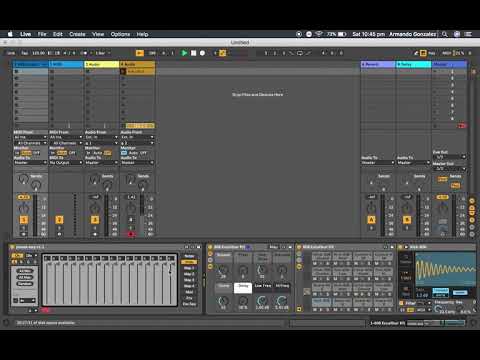The image size is (480, 360).
Task: Open the Help menu
Action: [x=142, y=34]
